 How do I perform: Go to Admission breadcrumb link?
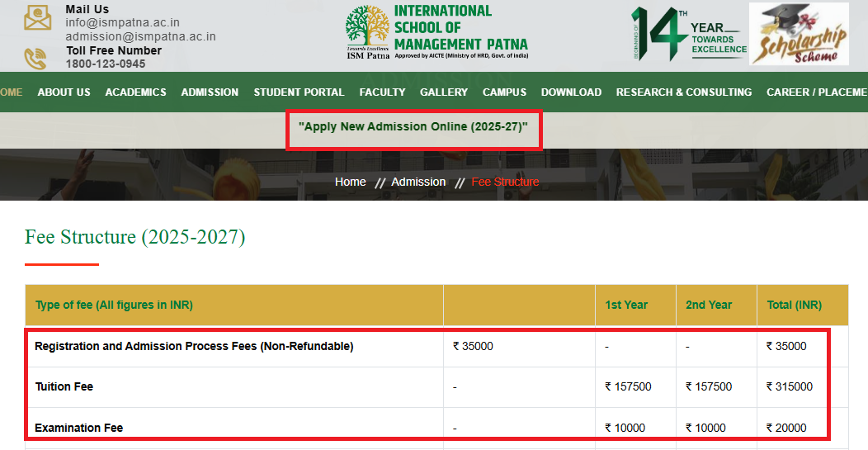(x=418, y=182)
